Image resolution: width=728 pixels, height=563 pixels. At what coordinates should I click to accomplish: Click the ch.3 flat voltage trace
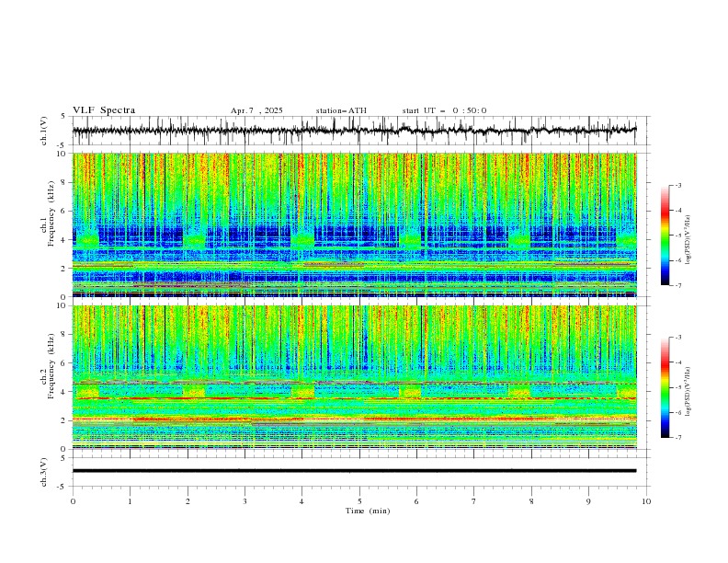click(x=354, y=471)
